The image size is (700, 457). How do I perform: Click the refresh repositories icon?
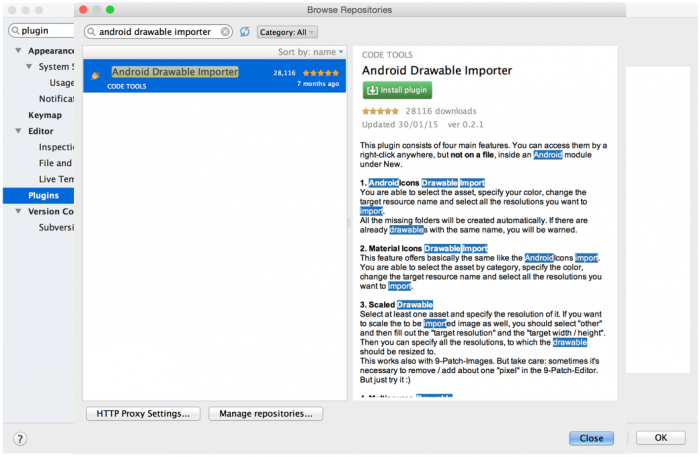pos(245,32)
